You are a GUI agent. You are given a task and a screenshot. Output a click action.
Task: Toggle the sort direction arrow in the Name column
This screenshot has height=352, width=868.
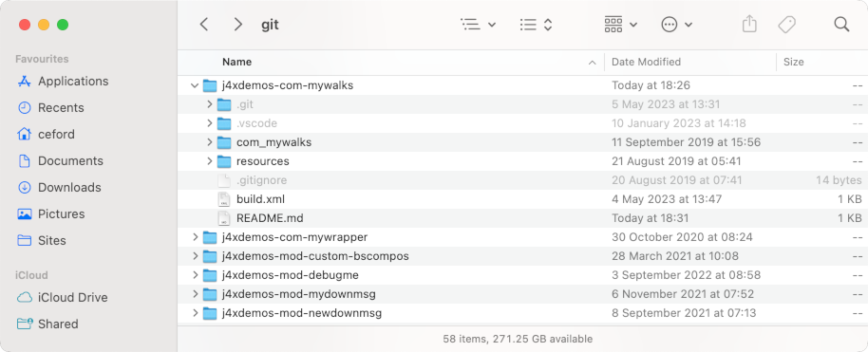click(x=593, y=63)
